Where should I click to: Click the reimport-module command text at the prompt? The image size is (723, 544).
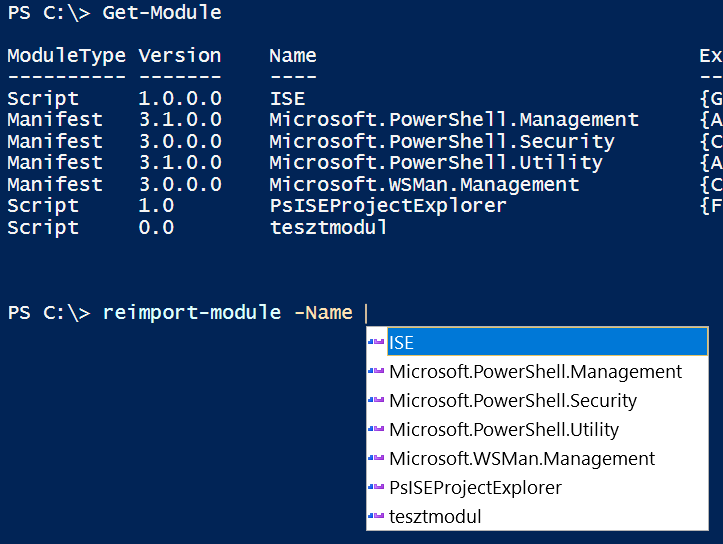pos(192,313)
